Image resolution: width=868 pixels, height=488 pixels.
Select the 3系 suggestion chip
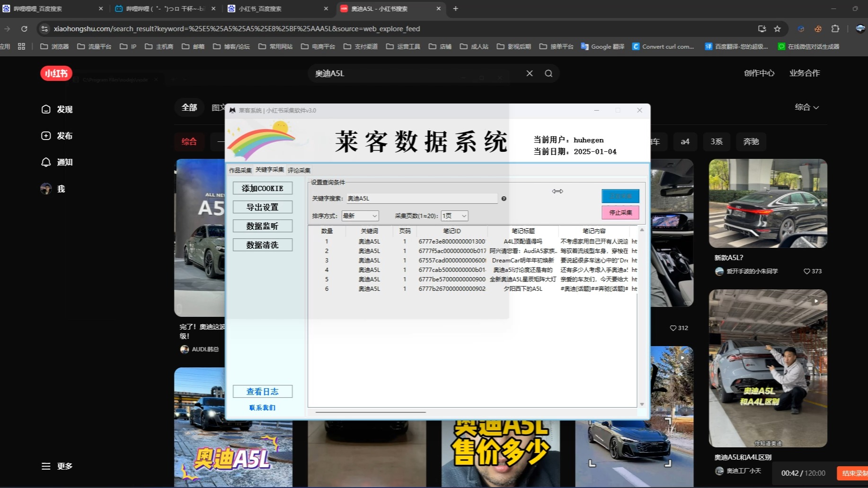click(x=717, y=141)
